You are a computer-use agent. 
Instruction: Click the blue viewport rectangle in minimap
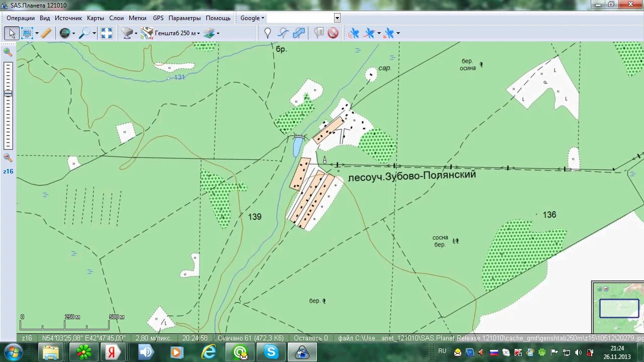619,309
